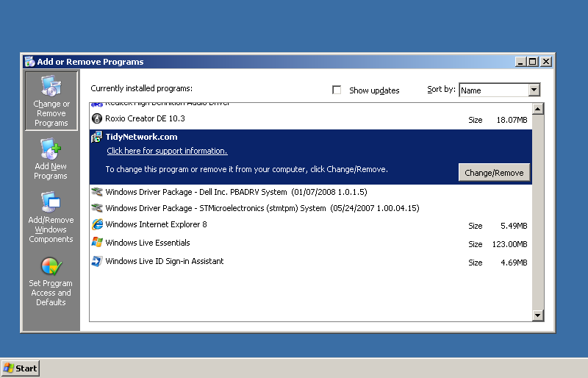Select Windows Driver Package Dell PBADRV entry

click(310, 192)
